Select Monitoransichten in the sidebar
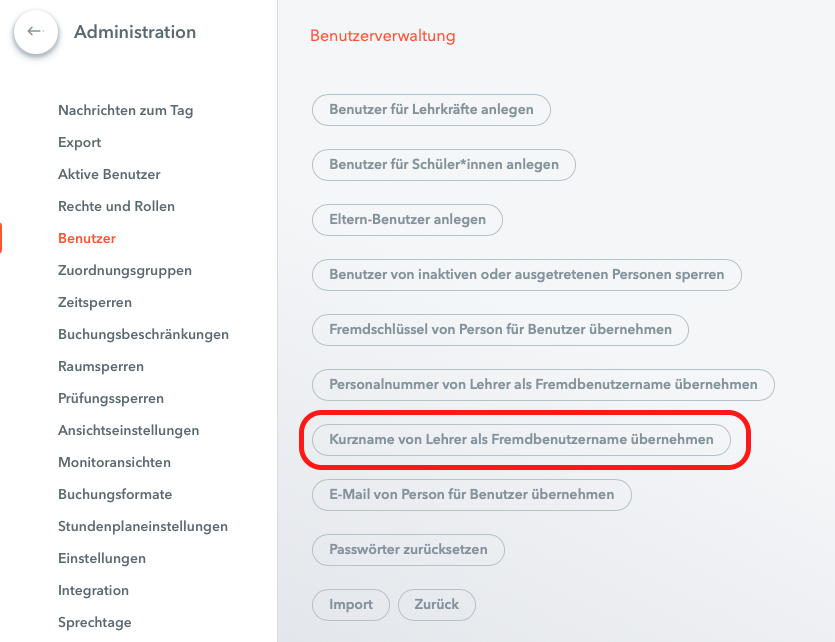The height and width of the screenshot is (642, 835). (x=114, y=462)
